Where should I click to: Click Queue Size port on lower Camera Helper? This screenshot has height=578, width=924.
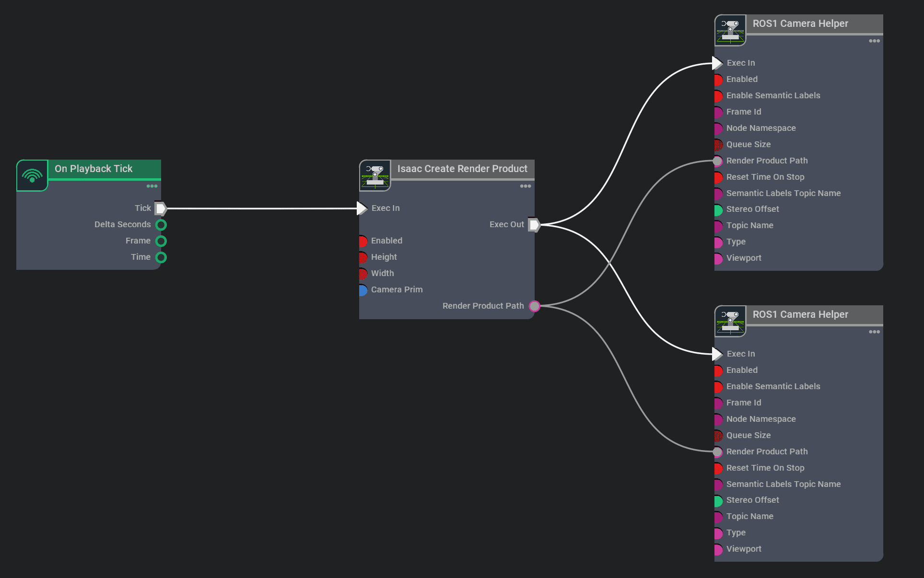pos(718,436)
